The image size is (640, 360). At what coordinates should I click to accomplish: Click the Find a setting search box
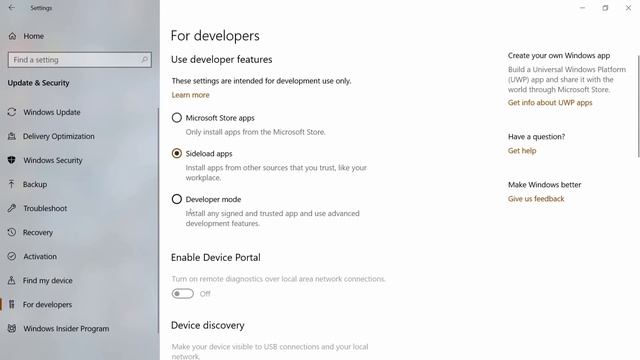(x=80, y=60)
